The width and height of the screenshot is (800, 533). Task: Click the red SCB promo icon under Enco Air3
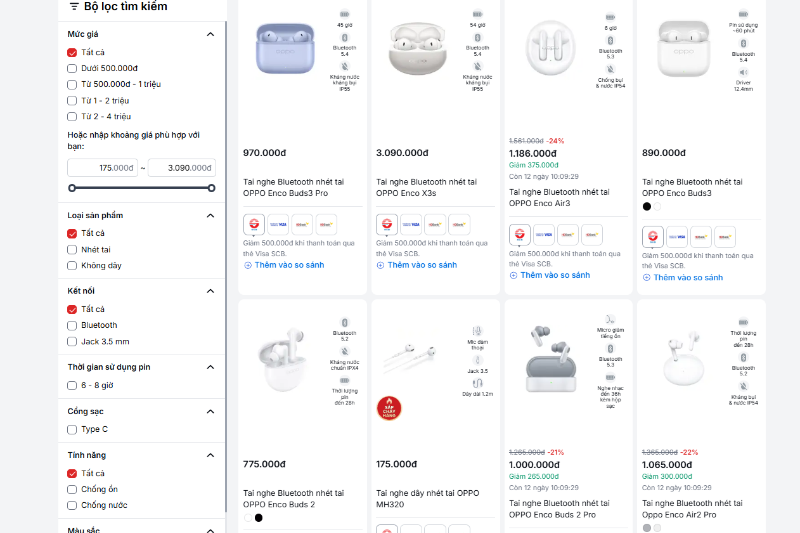click(520, 235)
